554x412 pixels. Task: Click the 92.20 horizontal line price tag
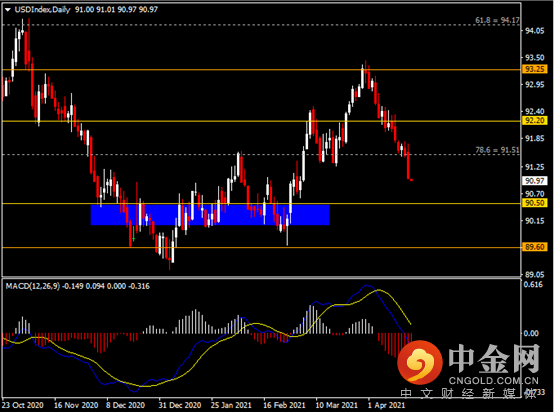coord(535,120)
